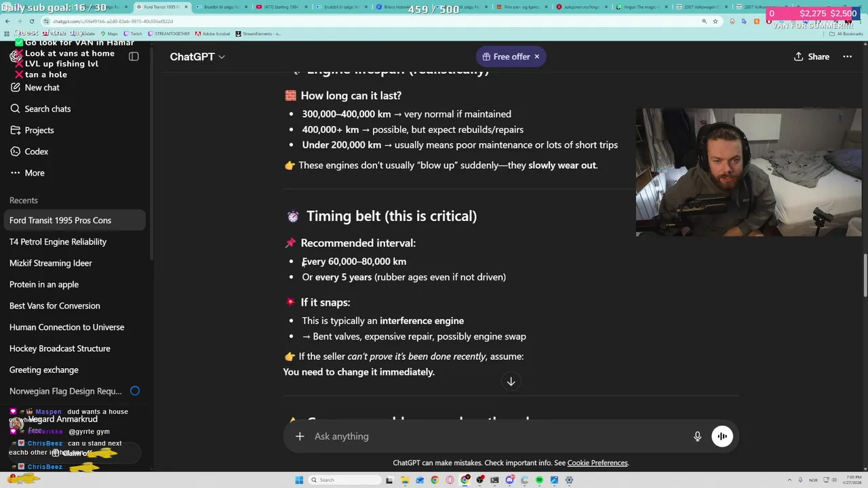Click the webcam overlay video

749,172
